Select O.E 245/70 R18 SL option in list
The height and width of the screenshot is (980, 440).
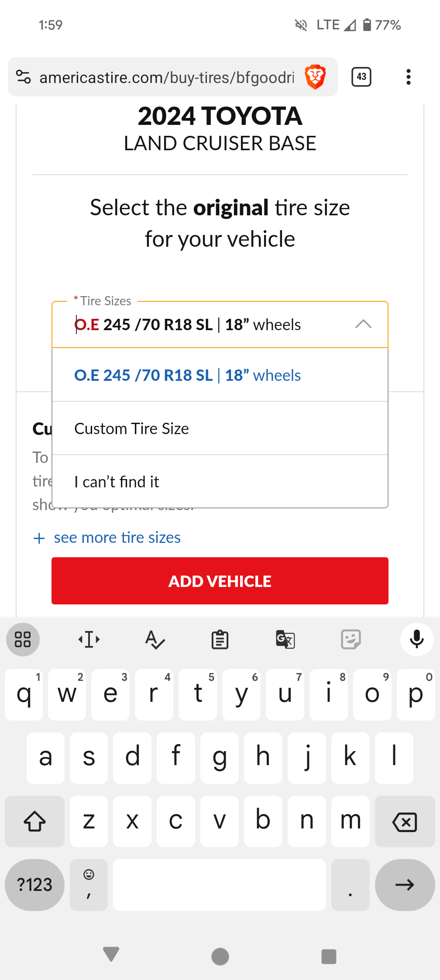tap(220, 375)
